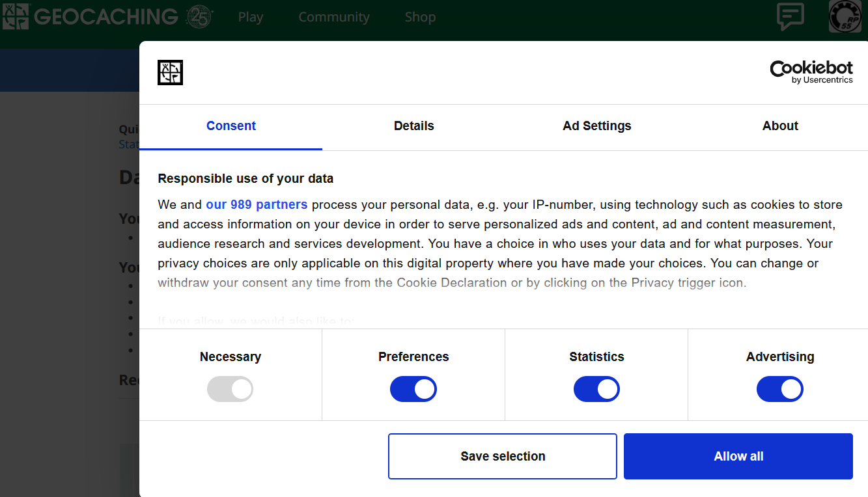Screen dimensions: 868x497
Task: Switch to the Details tab
Action: pos(413,126)
